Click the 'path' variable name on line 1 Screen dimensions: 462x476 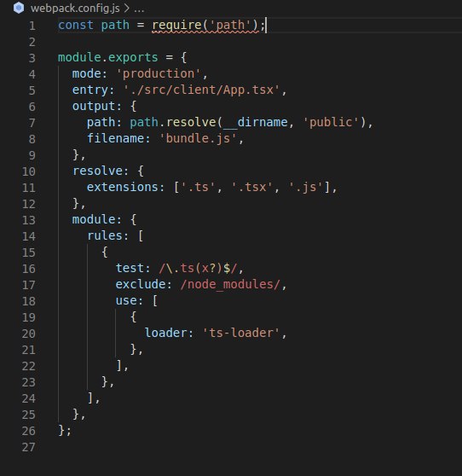click(115, 26)
